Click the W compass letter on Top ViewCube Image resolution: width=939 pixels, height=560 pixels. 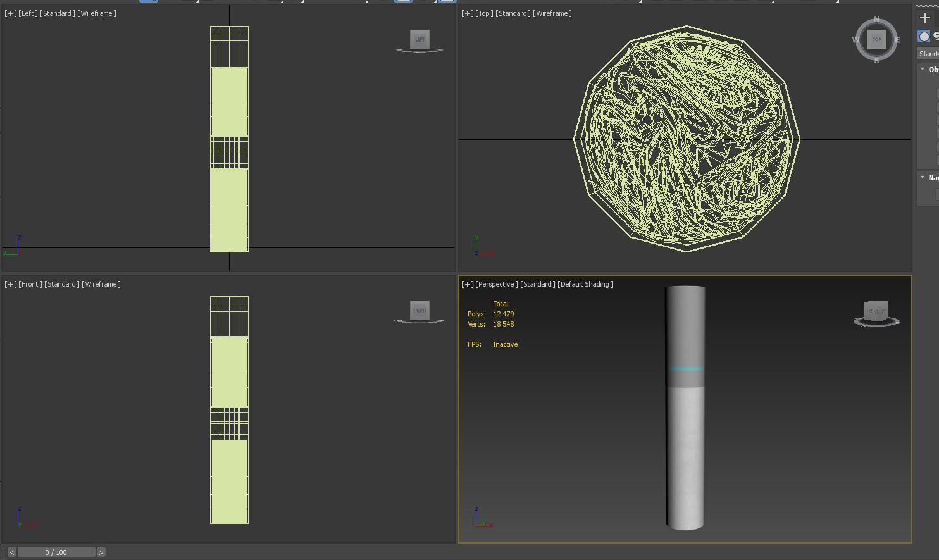click(855, 40)
